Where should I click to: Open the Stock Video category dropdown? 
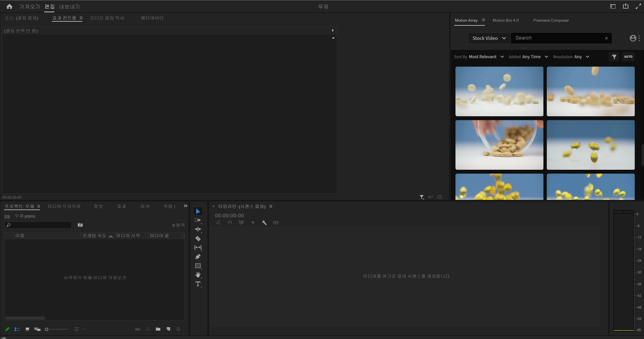pyautogui.click(x=489, y=38)
